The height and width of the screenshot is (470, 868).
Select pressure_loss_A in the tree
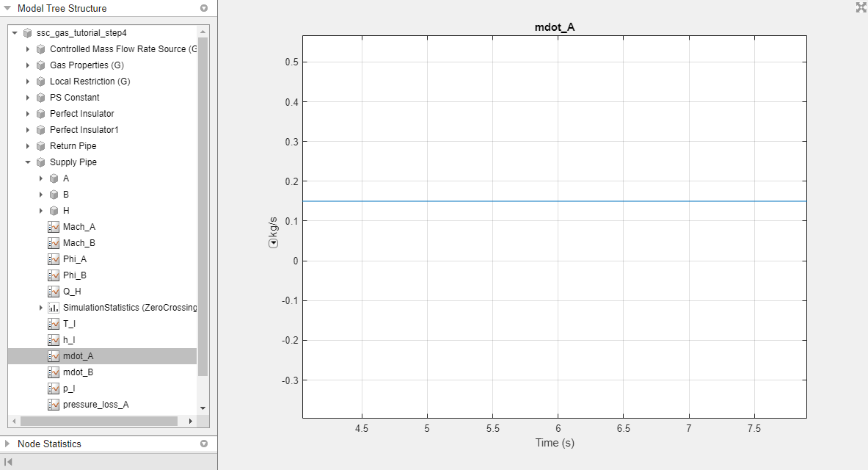point(96,405)
